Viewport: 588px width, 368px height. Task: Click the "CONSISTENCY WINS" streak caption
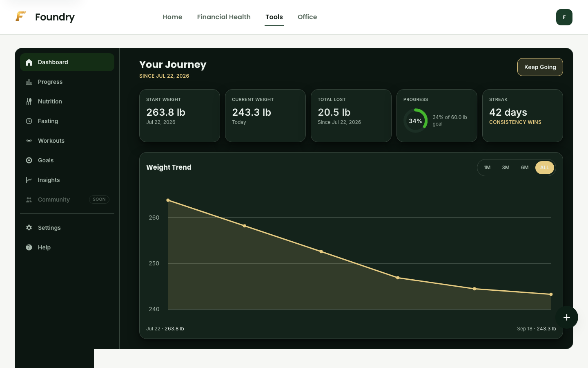[x=515, y=122]
